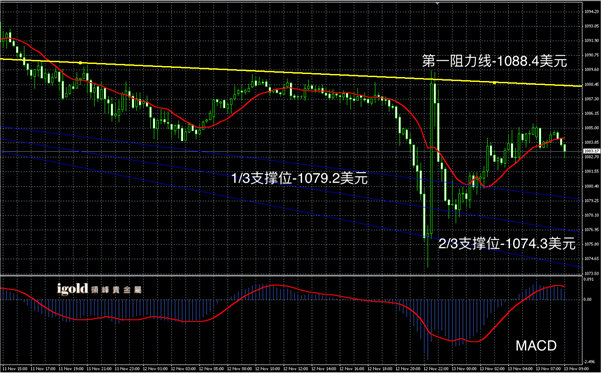Select the 1/3支撑位-1079.2美元 text label
Viewport: 601px width, 373px height.
tap(300, 178)
